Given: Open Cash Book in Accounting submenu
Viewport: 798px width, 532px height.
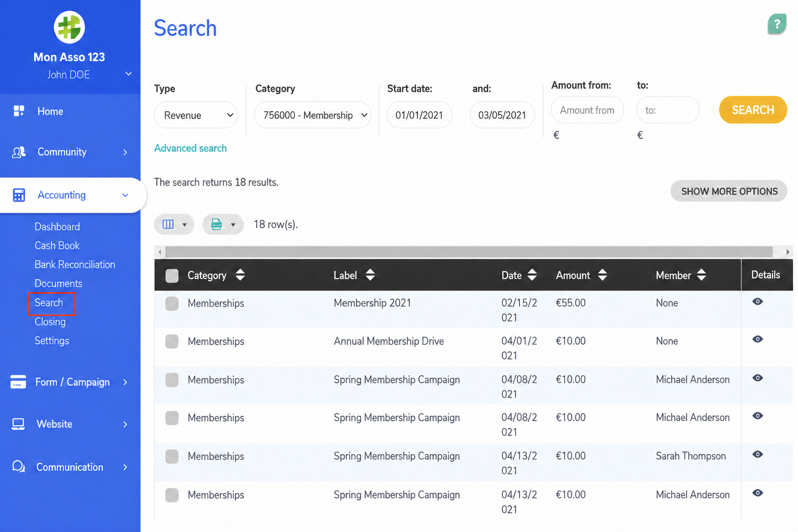Looking at the screenshot, I should click(x=57, y=245).
